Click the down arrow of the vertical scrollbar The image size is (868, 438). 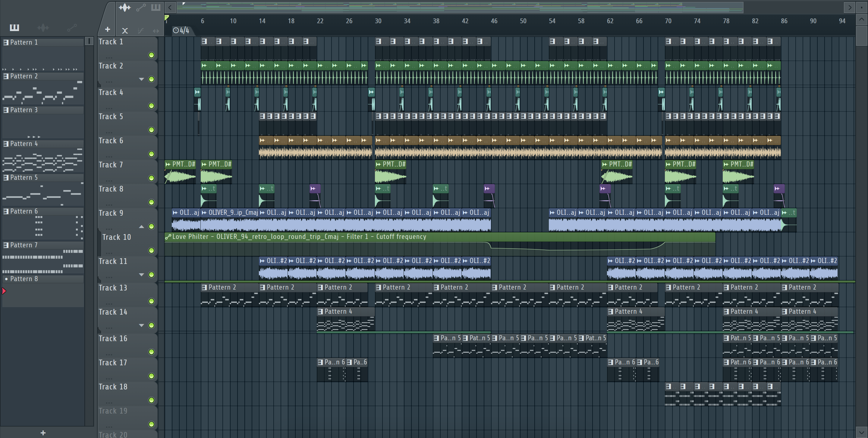click(x=861, y=432)
